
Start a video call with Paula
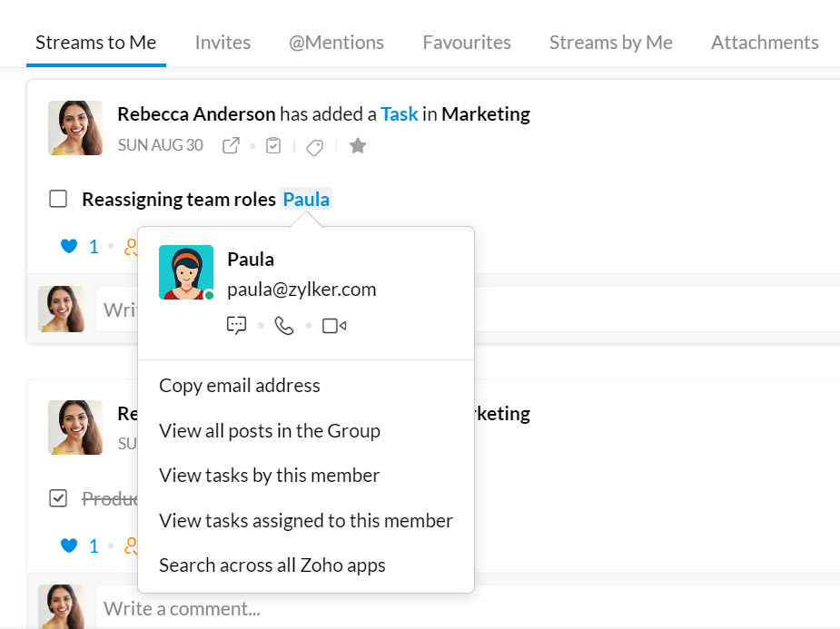coord(334,326)
